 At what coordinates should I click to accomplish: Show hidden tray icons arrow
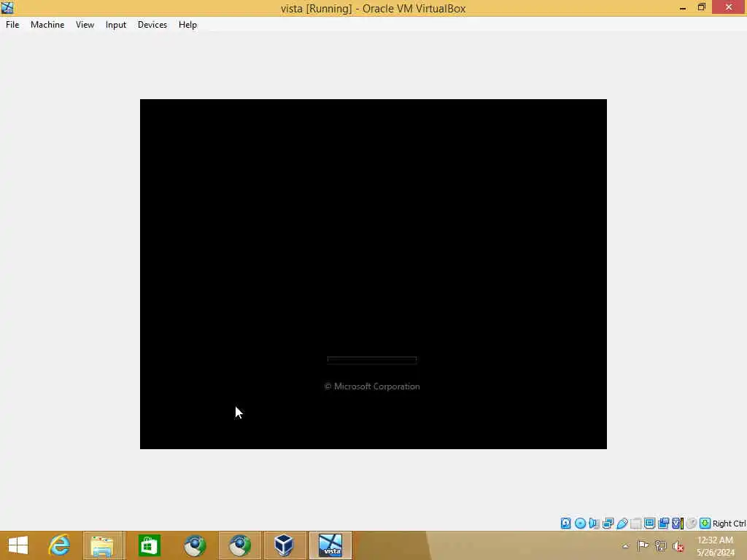click(x=625, y=545)
